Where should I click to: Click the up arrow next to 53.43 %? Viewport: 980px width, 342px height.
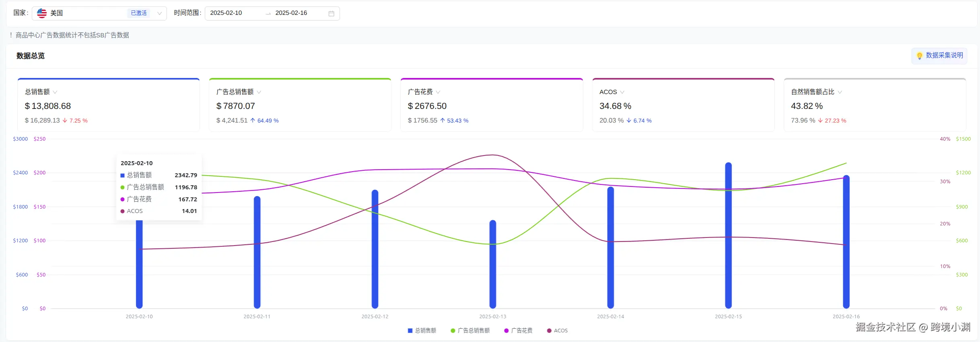(x=443, y=121)
